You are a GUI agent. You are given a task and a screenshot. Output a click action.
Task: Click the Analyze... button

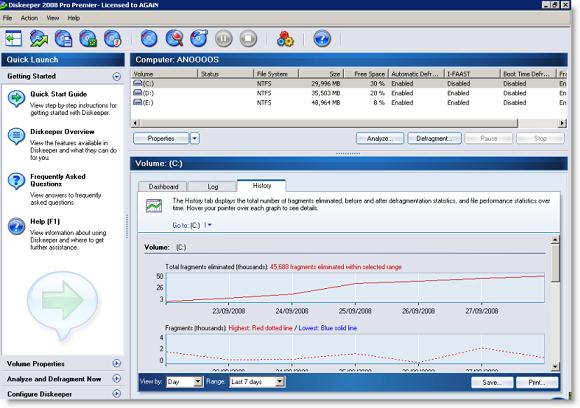click(x=380, y=138)
